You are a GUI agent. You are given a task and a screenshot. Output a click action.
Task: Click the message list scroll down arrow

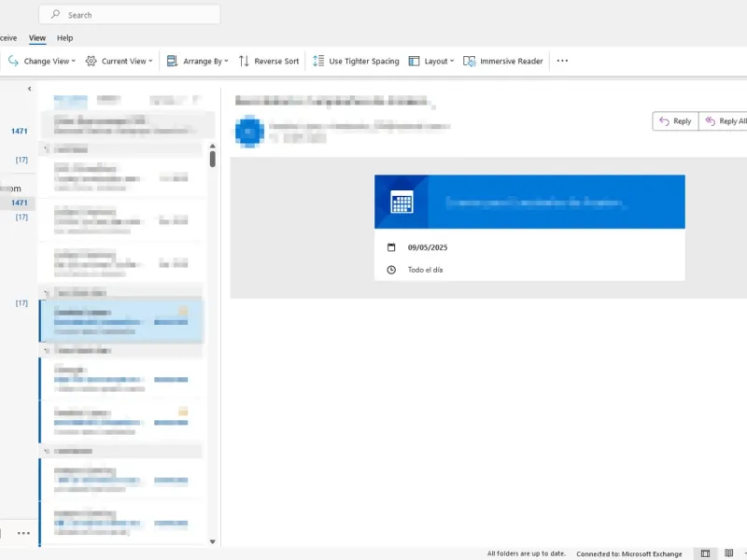coord(213,541)
